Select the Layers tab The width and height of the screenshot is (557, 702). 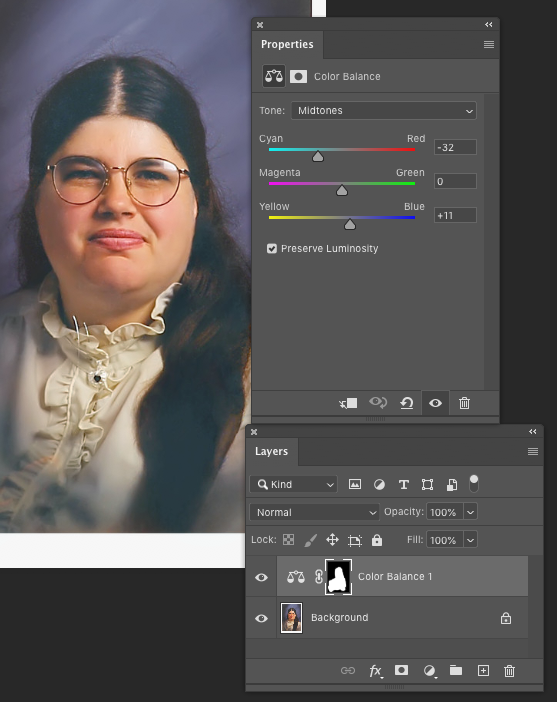[272, 451]
